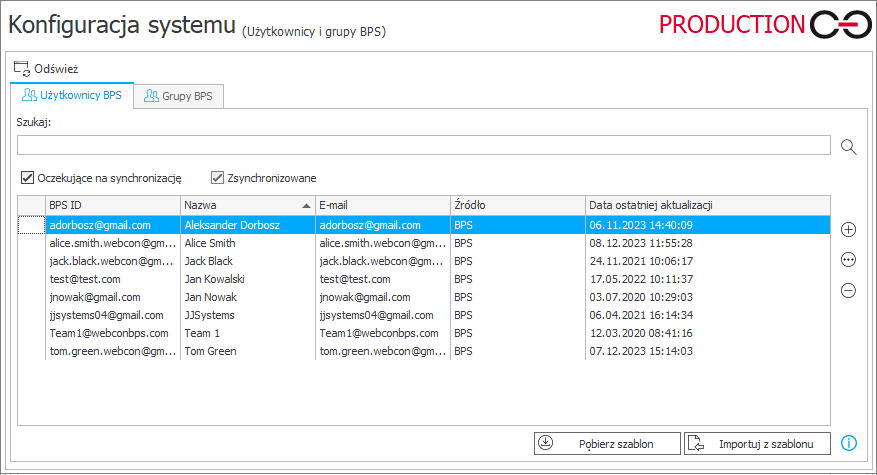Click the Importuj z szablonu button
This screenshot has height=475, width=877.
coord(757,444)
